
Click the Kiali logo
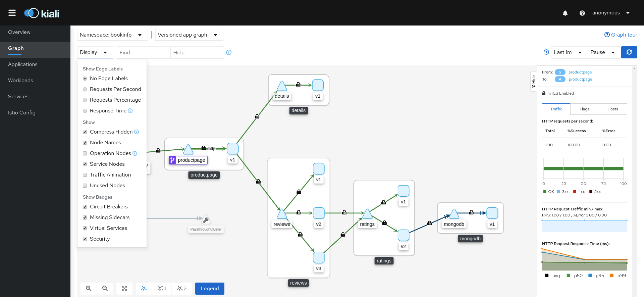pos(42,13)
